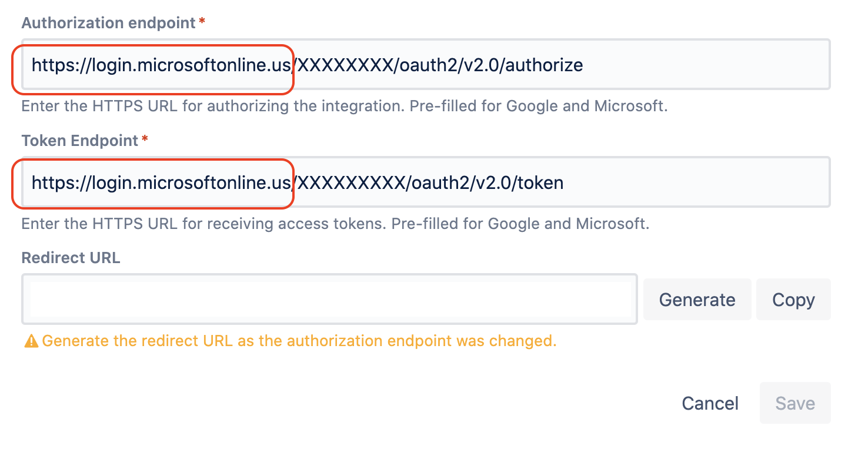
Task: Click the orange warning triangle icon
Action: [x=31, y=341]
